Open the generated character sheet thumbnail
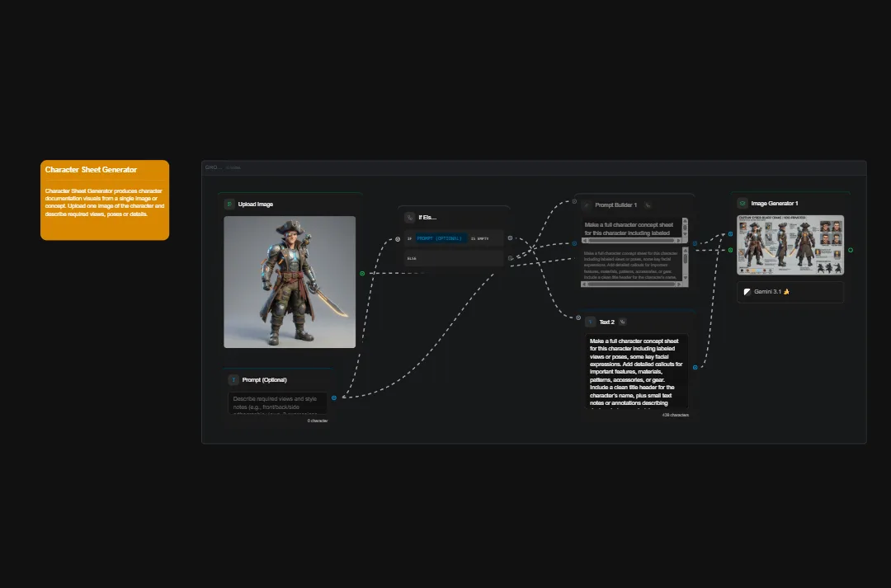The height and width of the screenshot is (588, 891). pyautogui.click(x=790, y=245)
